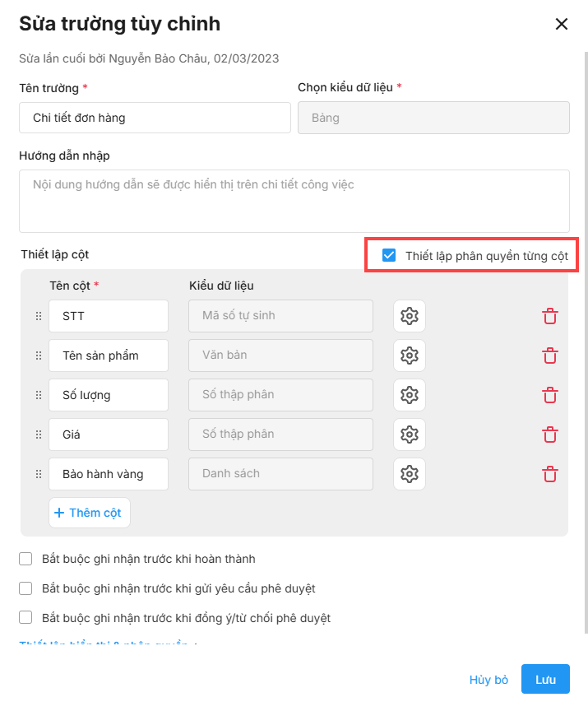Open the Chọn kiểu dữ liệu dropdown
Viewport: 588px width, 711px height.
click(x=433, y=118)
